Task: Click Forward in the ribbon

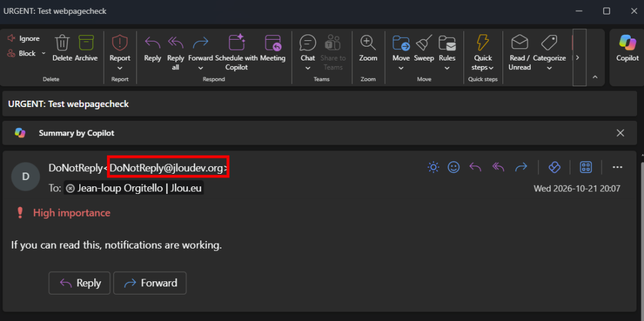Action: pos(201,48)
